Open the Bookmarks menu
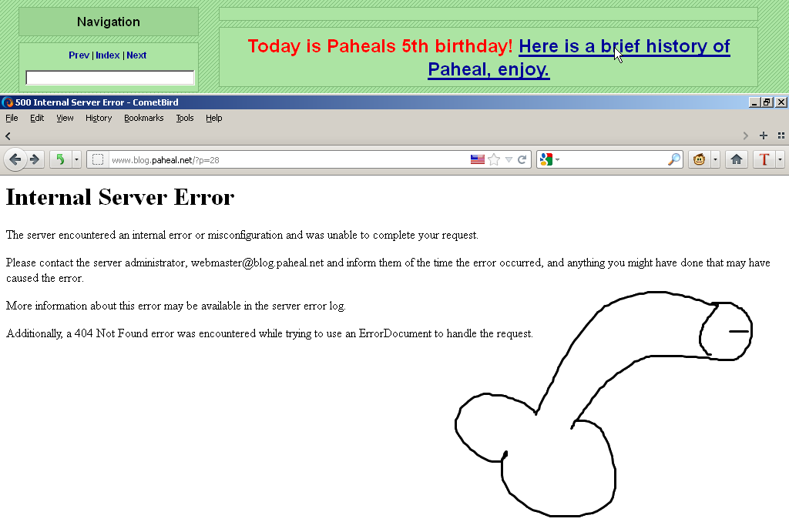The height and width of the screenshot is (532, 789). (x=143, y=118)
